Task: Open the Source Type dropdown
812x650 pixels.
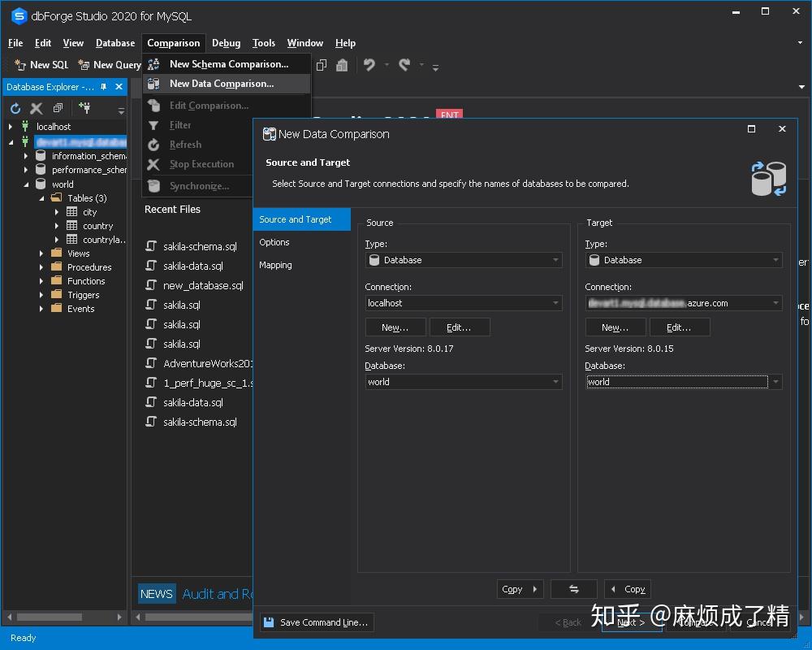Action: pos(555,260)
